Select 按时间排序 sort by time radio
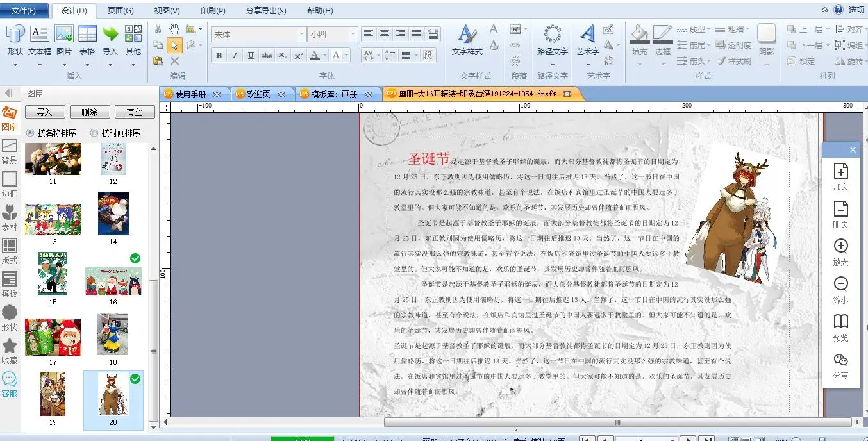The height and width of the screenshot is (441, 868). [95, 133]
